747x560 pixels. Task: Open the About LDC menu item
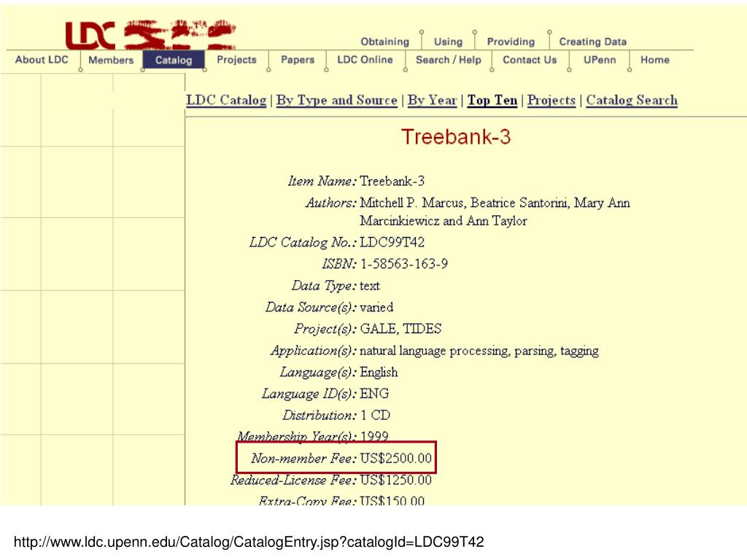coord(42,60)
